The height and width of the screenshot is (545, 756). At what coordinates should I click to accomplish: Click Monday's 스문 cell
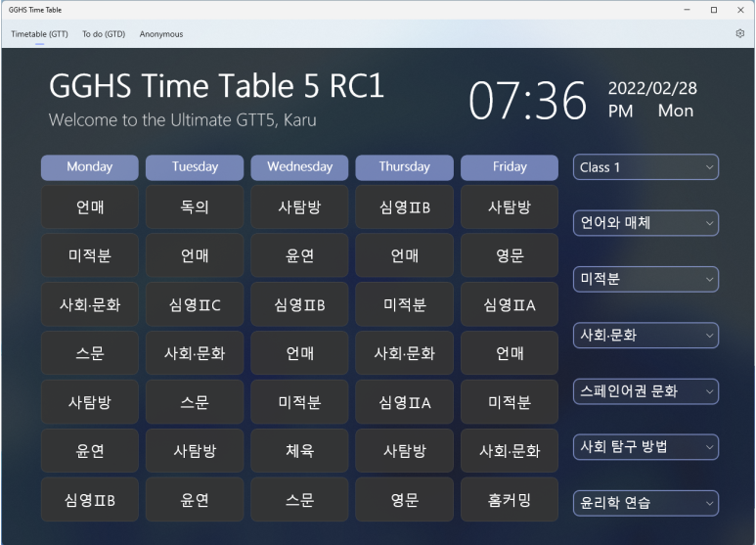click(x=90, y=353)
